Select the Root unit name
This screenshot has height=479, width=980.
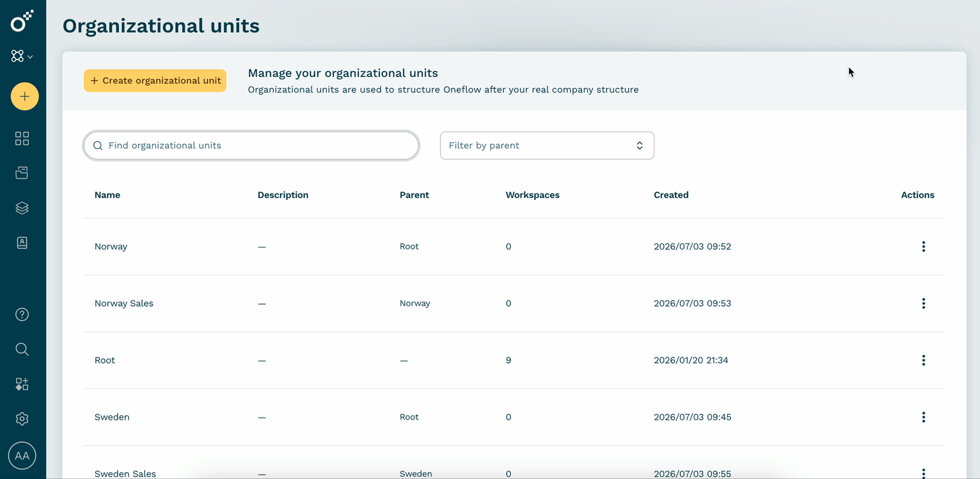pyautogui.click(x=105, y=360)
